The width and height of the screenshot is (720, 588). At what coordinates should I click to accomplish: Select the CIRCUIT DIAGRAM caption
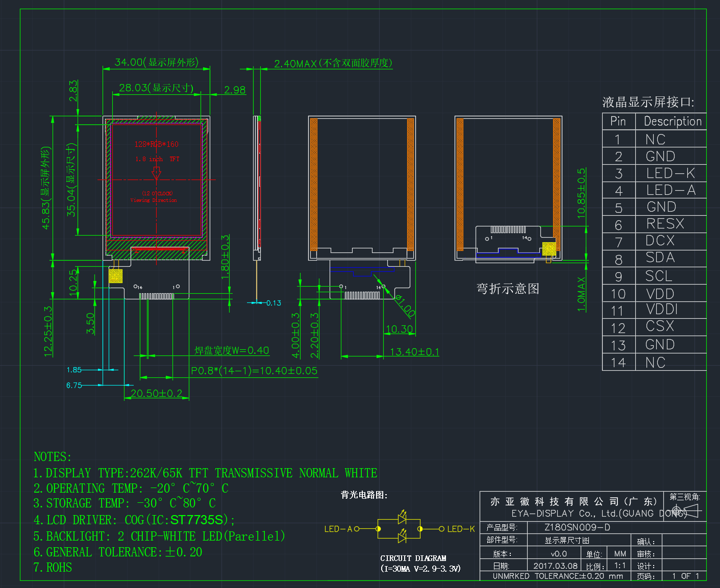click(x=413, y=558)
